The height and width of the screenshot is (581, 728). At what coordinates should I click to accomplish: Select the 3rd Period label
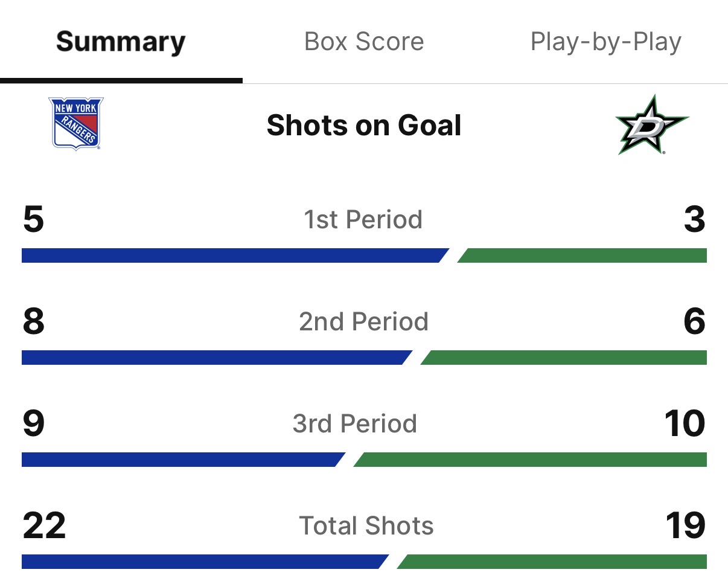point(355,424)
